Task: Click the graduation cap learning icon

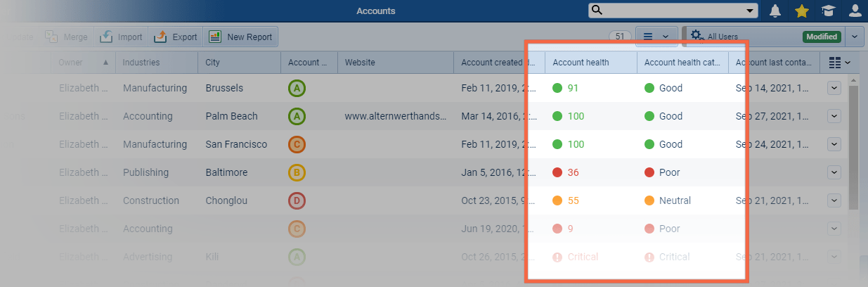Action: 829,11
